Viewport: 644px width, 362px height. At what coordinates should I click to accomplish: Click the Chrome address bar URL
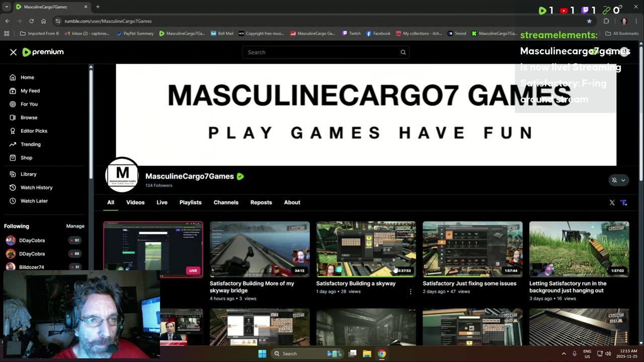pyautogui.click(x=108, y=21)
